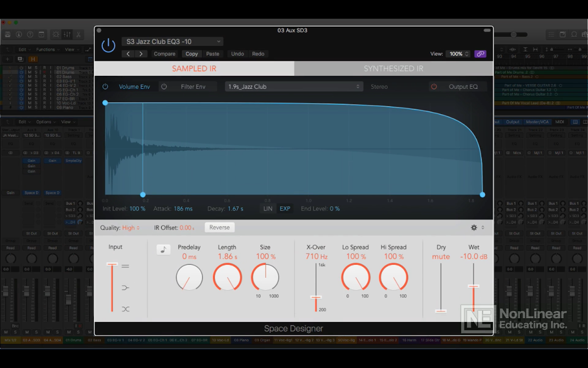This screenshot has height=368, width=588.
Task: Click the Reverse button
Action: click(x=219, y=227)
